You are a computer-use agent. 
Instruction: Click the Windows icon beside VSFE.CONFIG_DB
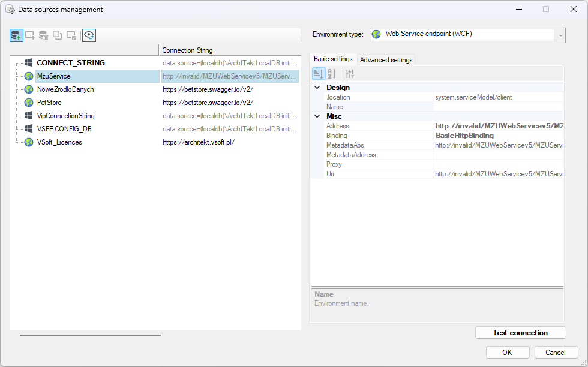click(x=29, y=128)
